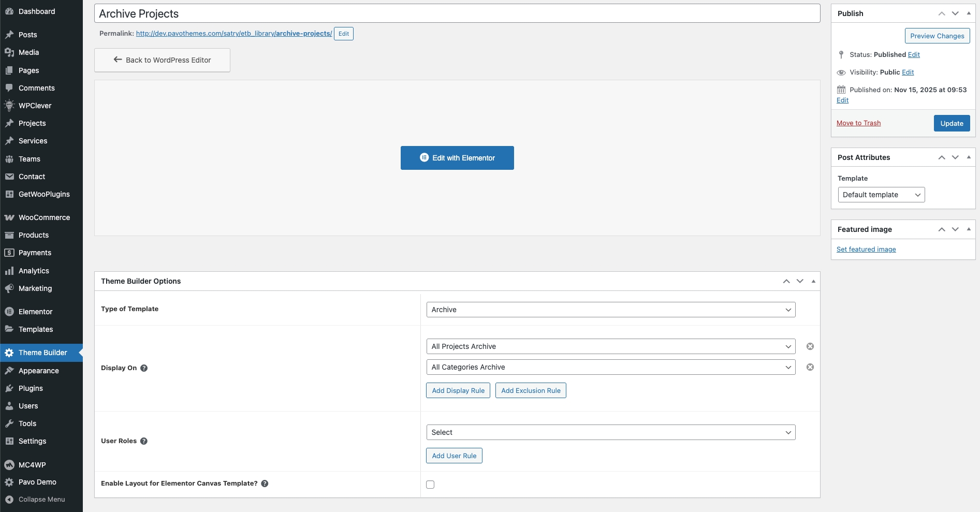The width and height of the screenshot is (980, 512).
Task: Collapse the Theme Builder Options panel
Action: [x=813, y=281]
